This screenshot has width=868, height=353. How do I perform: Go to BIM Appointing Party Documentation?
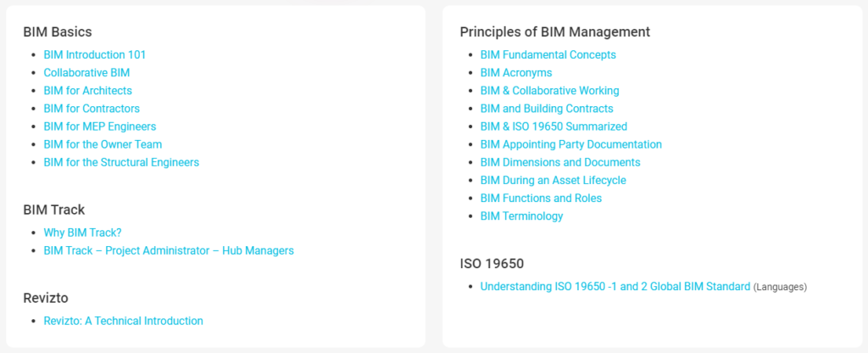pyautogui.click(x=570, y=144)
